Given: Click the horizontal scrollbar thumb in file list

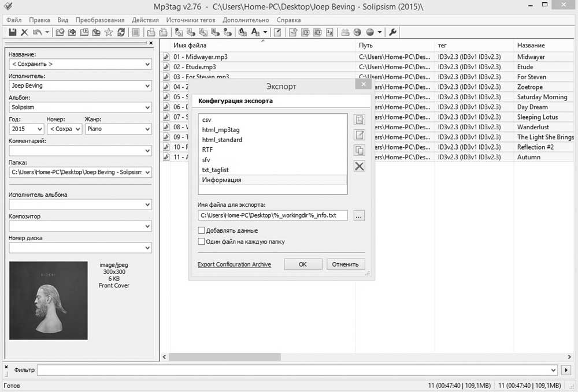Looking at the screenshot, I should [224, 357].
